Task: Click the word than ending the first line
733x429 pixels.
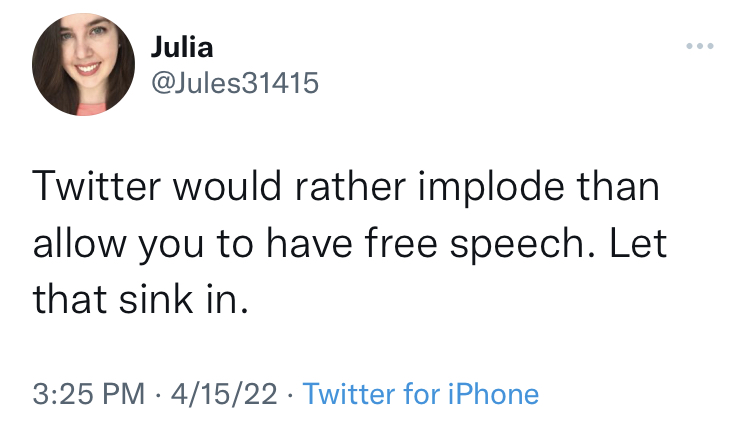Action: click(x=618, y=186)
